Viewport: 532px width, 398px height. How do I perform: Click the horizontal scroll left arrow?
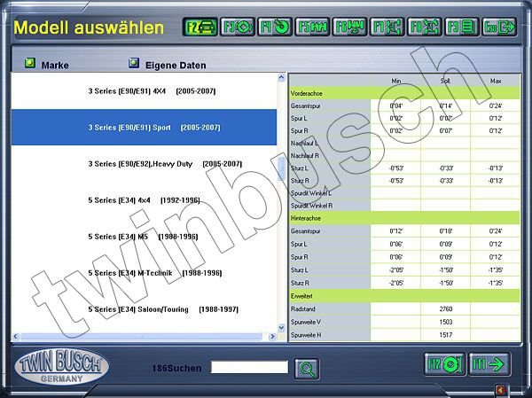(16, 337)
